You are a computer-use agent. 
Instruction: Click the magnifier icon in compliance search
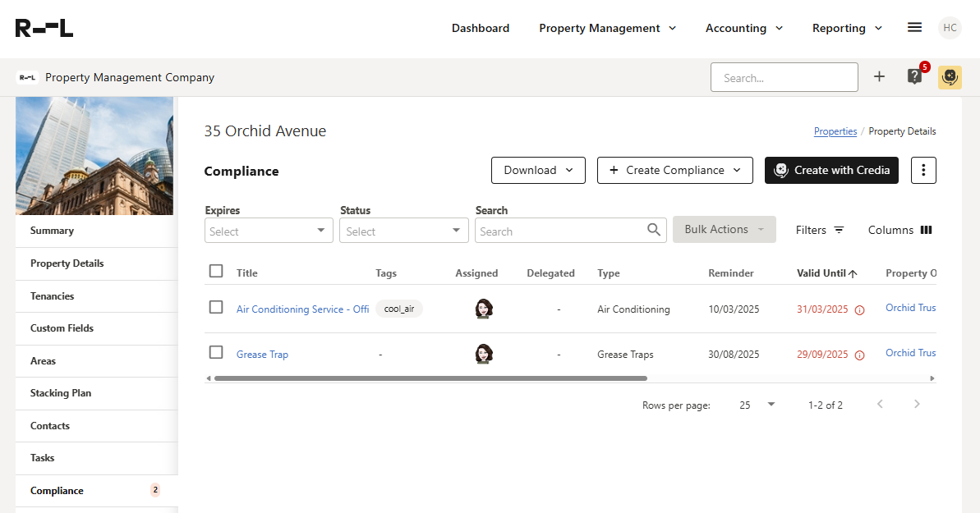pyautogui.click(x=654, y=230)
